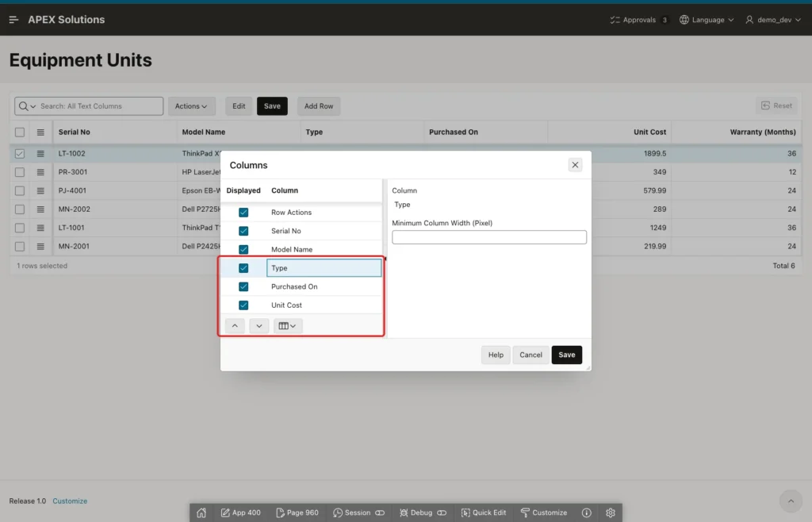Image resolution: width=812 pixels, height=522 pixels.
Task: Open row actions menu for LT-1002
Action: point(40,153)
